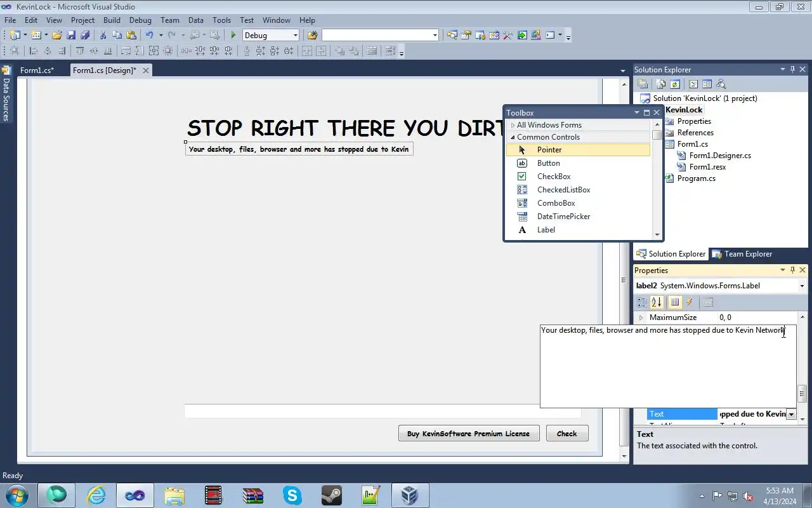
Task: Open the Find combo box dropdown arrow
Action: coord(435,35)
